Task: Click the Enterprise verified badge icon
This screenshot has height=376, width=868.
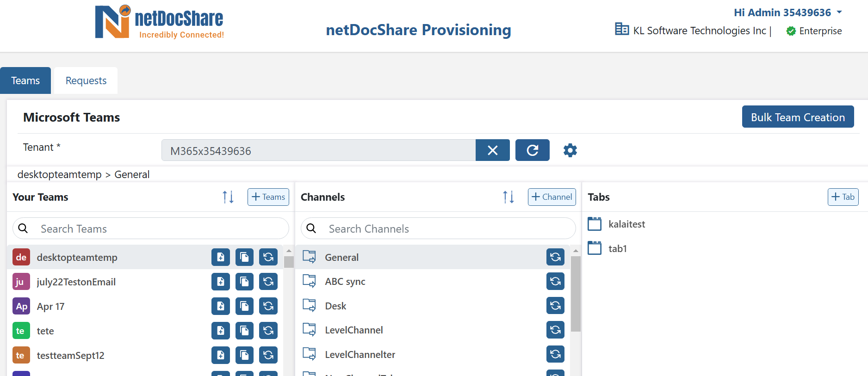Action: pyautogui.click(x=791, y=31)
